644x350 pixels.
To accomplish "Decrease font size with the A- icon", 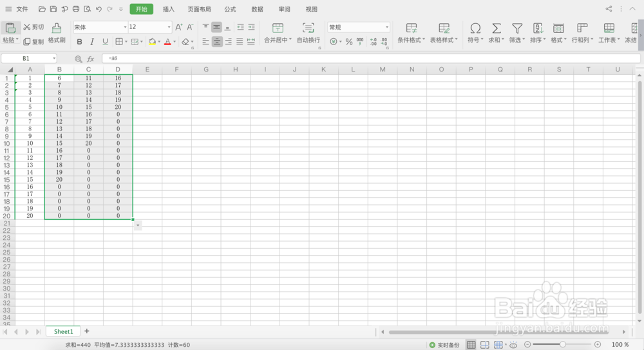I will pyautogui.click(x=190, y=27).
